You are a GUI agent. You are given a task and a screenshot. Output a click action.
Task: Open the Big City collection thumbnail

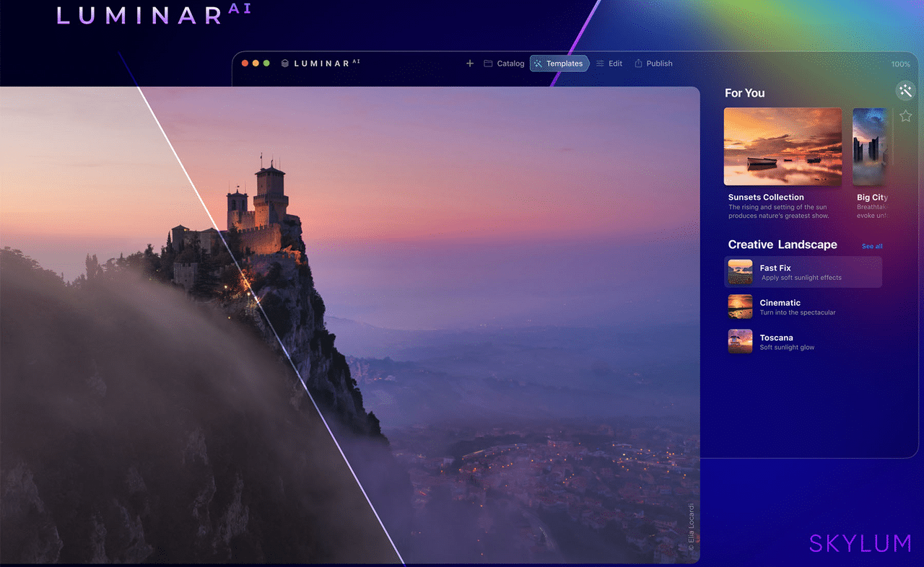(x=869, y=146)
